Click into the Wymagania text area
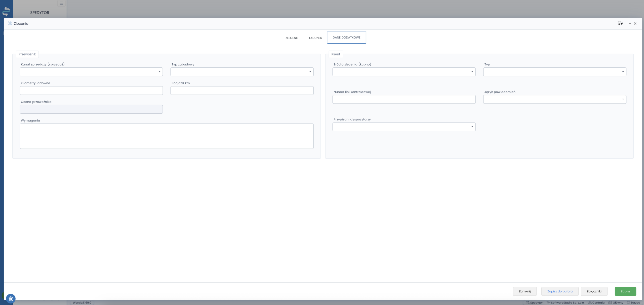This screenshot has width=644, height=305. [x=167, y=136]
